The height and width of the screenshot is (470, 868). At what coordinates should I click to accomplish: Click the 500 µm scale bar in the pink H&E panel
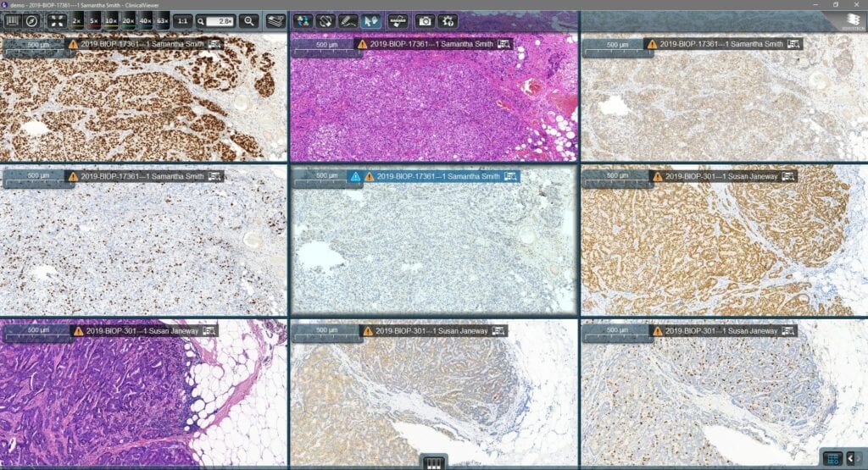326,48
